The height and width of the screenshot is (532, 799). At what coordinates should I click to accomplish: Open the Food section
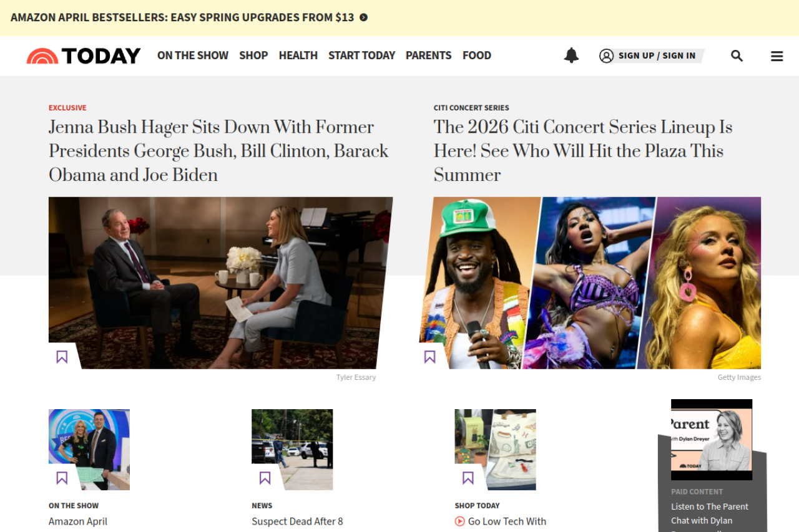click(477, 56)
